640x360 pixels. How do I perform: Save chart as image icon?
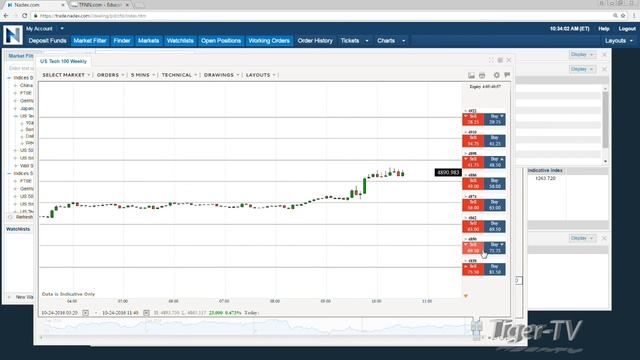pyautogui.click(x=471, y=76)
